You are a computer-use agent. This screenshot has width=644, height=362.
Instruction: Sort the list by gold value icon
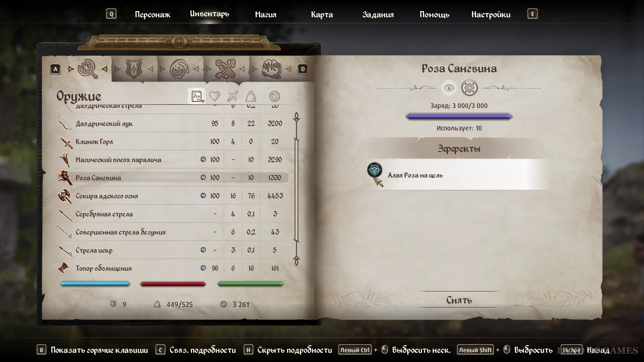[275, 97]
